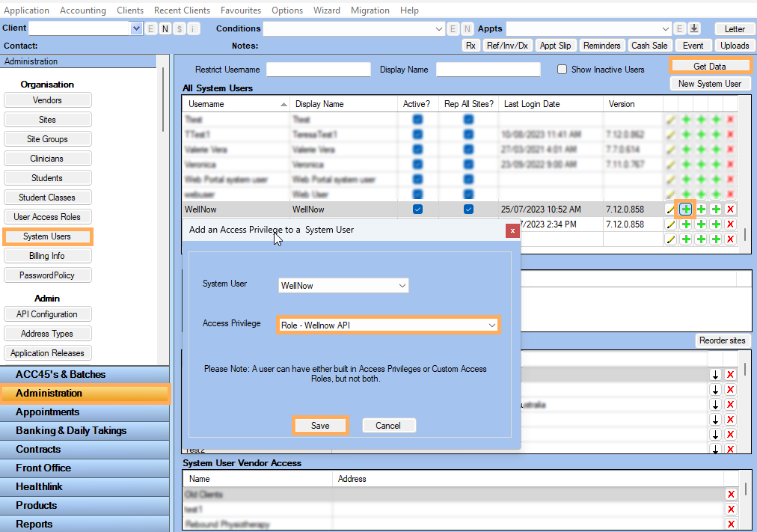Viewport: 757px width, 532px height.
Task: Open the Wizard menu
Action: point(325,10)
